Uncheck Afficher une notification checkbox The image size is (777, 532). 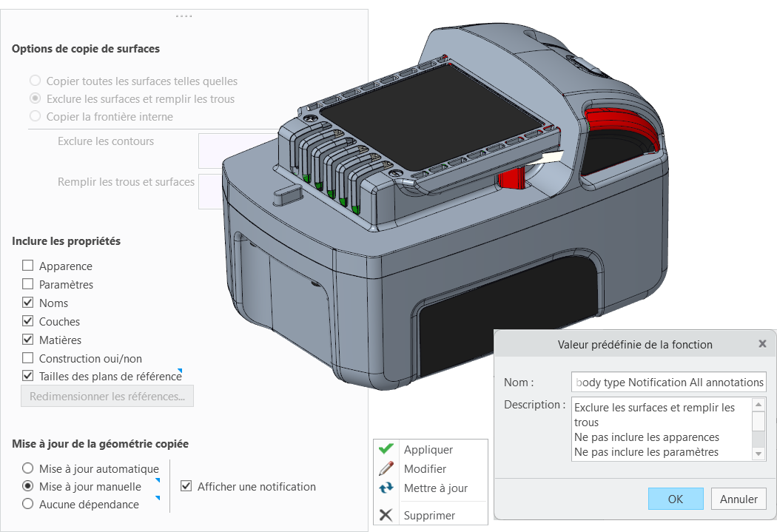point(186,486)
